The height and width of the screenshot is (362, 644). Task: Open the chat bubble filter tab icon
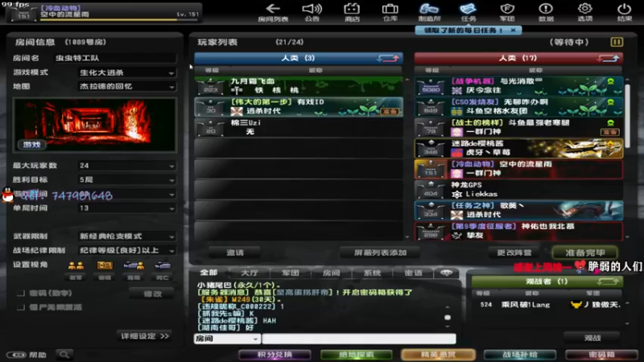(x=447, y=273)
